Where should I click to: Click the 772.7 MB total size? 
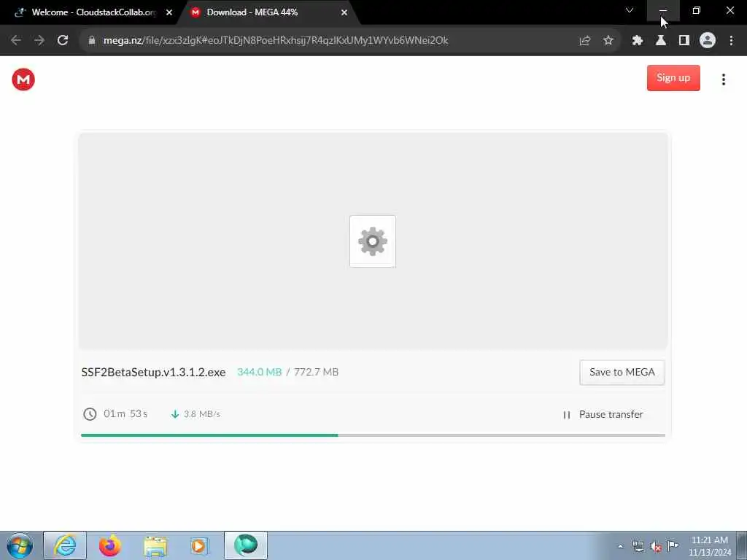click(317, 373)
